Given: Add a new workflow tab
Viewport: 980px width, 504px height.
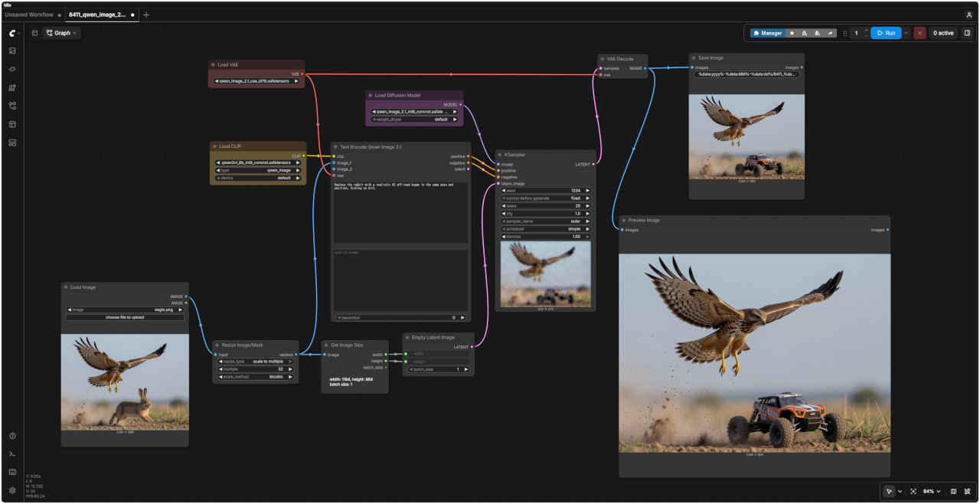Looking at the screenshot, I should [x=146, y=15].
